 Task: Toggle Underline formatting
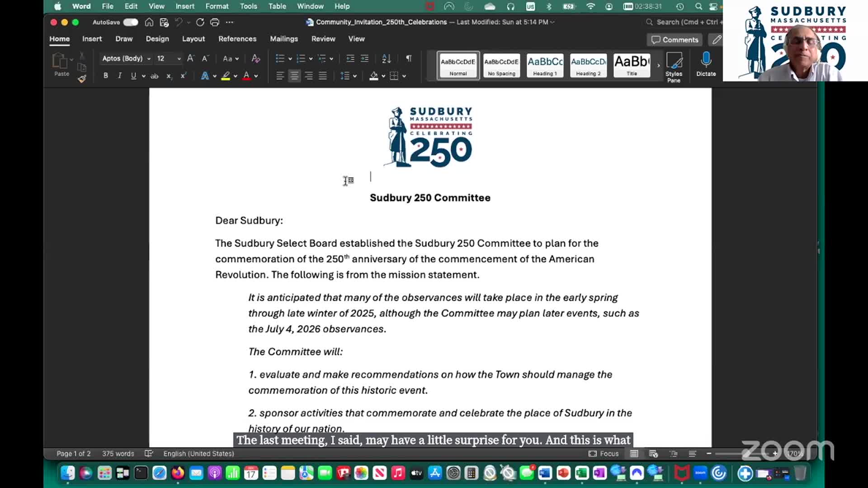[133, 76]
